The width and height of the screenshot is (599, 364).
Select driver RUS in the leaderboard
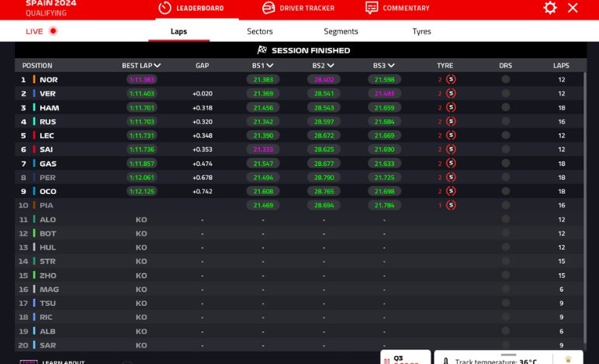point(48,122)
